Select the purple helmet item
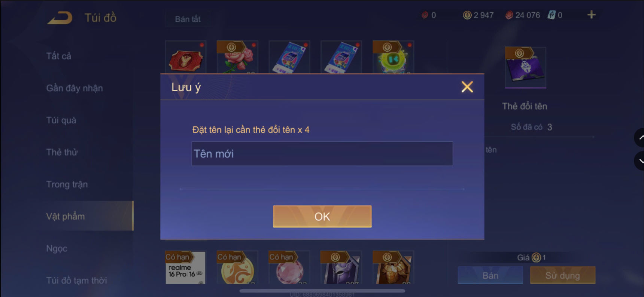 tap(341, 267)
